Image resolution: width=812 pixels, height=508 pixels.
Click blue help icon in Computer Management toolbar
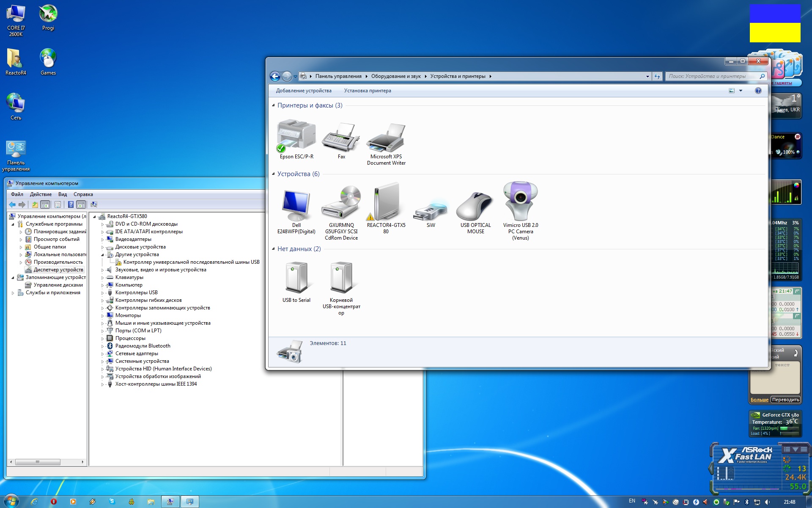pos(71,205)
